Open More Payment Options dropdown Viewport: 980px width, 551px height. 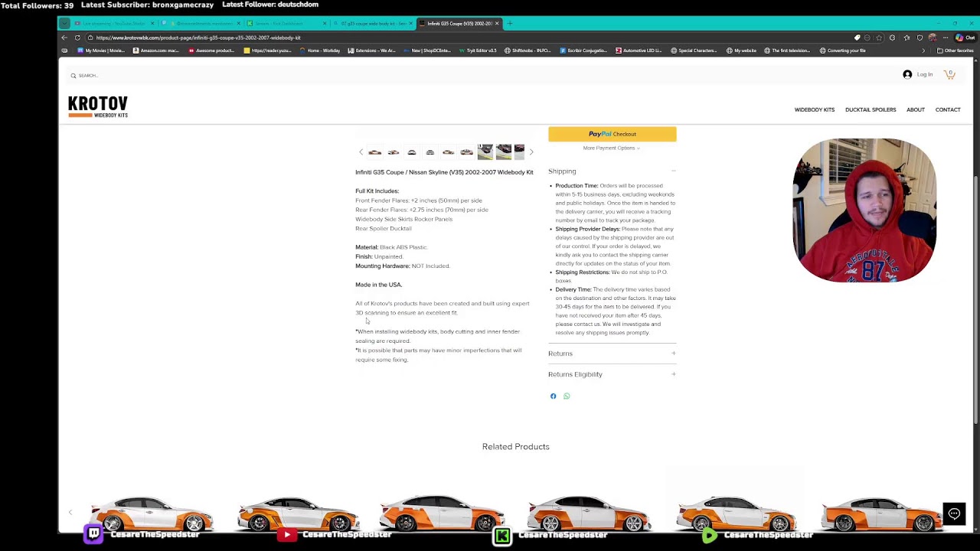tap(611, 148)
